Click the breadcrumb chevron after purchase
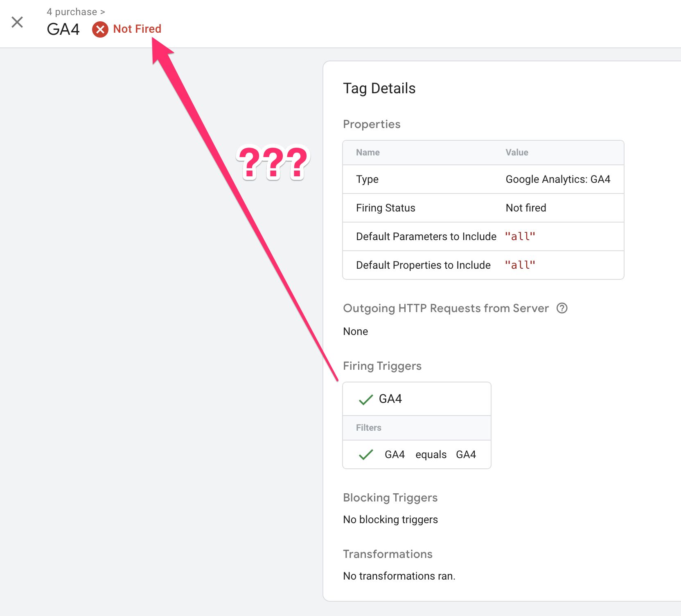This screenshot has width=681, height=616. (103, 12)
